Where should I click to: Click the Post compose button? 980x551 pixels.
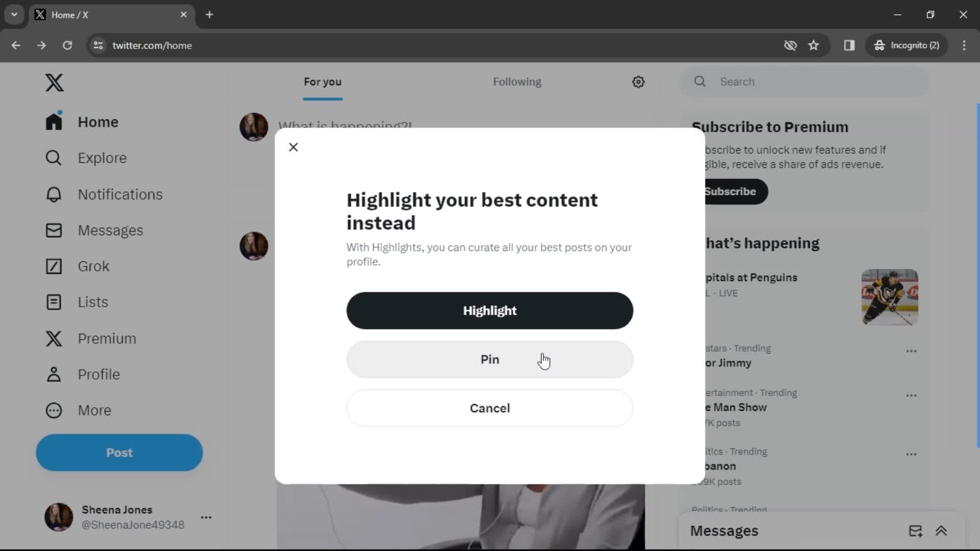coord(119,453)
